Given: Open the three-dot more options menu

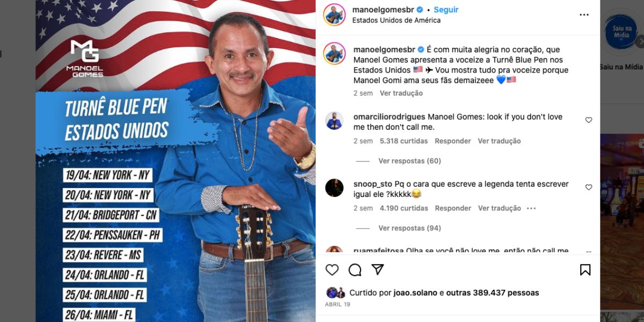Looking at the screenshot, I should (x=584, y=15).
